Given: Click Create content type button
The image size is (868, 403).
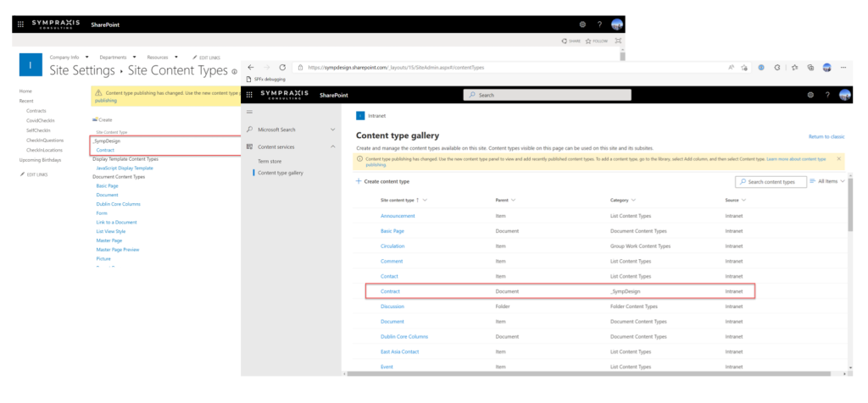Looking at the screenshot, I should (x=382, y=181).
